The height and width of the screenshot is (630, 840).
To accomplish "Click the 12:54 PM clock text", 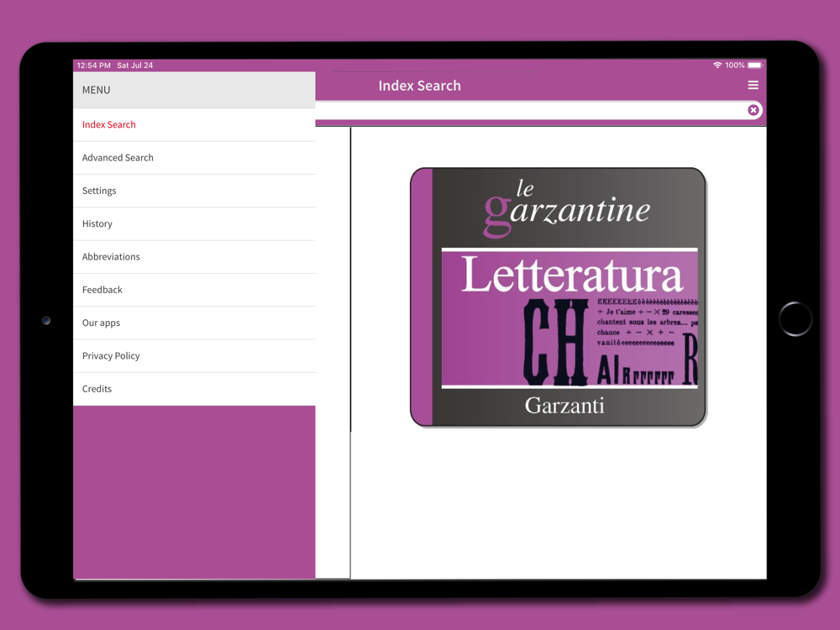I will [94, 66].
